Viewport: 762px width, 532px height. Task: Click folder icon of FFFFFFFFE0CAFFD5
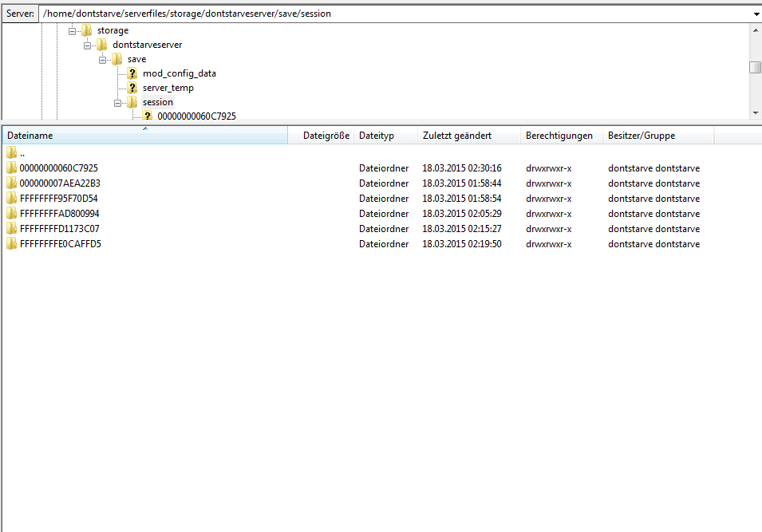coord(11,244)
